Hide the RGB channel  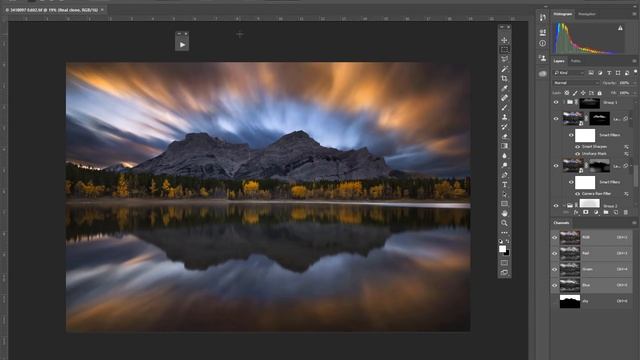point(555,237)
